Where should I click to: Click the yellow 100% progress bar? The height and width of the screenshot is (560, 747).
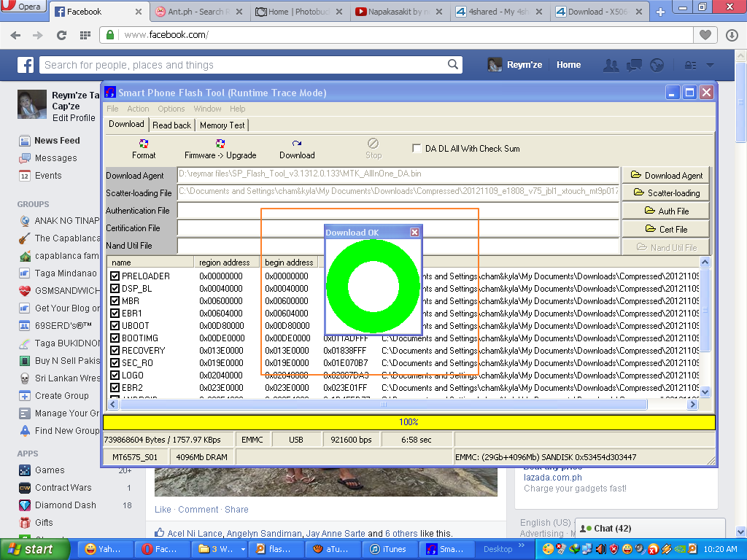coord(409,422)
